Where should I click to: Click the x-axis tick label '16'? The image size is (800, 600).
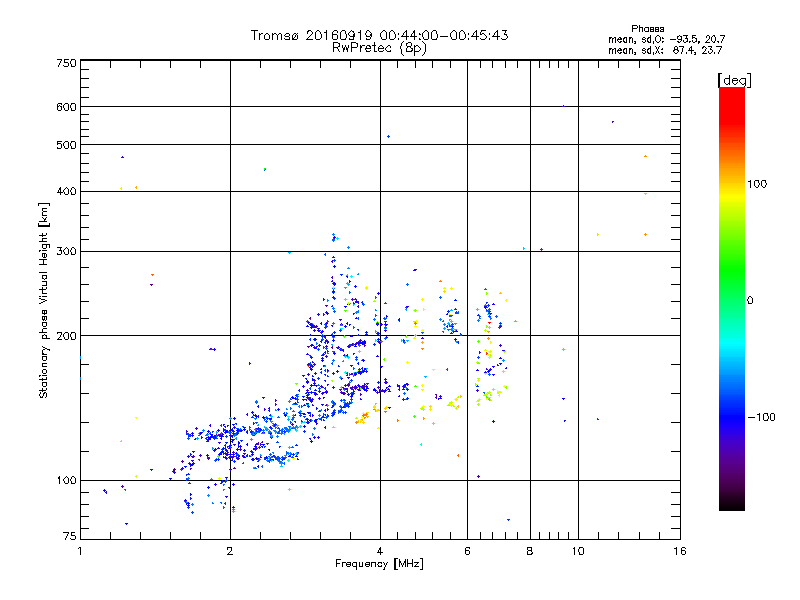[680, 551]
